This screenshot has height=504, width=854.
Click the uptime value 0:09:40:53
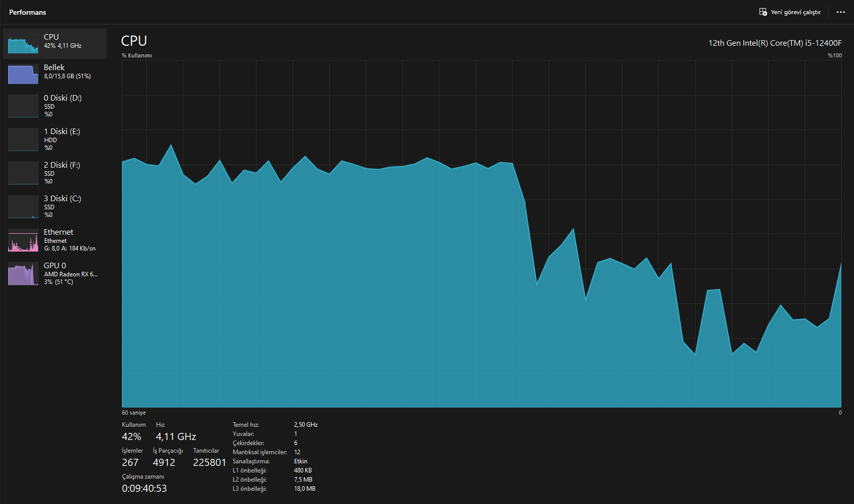[144, 488]
